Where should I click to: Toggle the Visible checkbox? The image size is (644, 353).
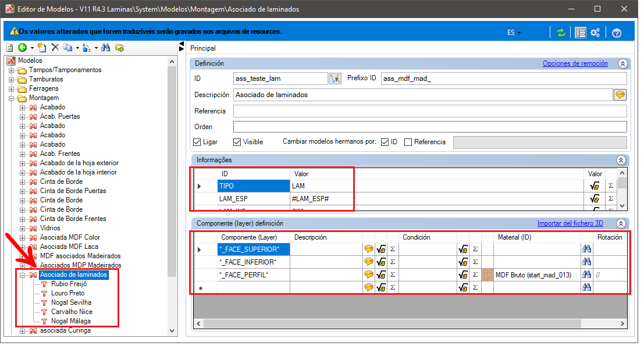237,142
